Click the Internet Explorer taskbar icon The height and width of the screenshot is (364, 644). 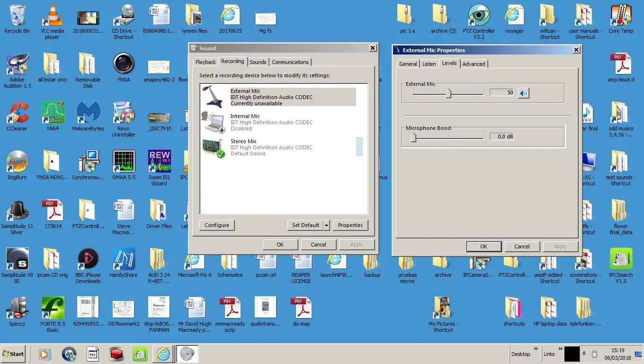pyautogui.click(x=163, y=354)
